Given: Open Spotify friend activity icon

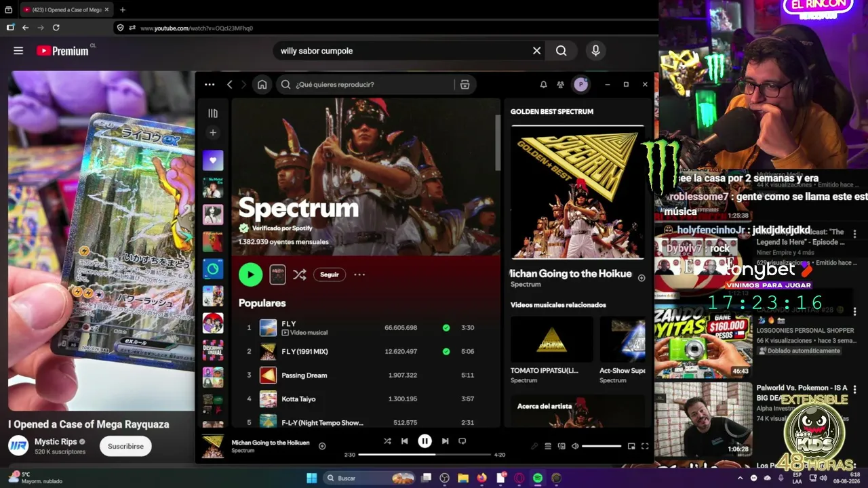Looking at the screenshot, I should [x=560, y=85].
